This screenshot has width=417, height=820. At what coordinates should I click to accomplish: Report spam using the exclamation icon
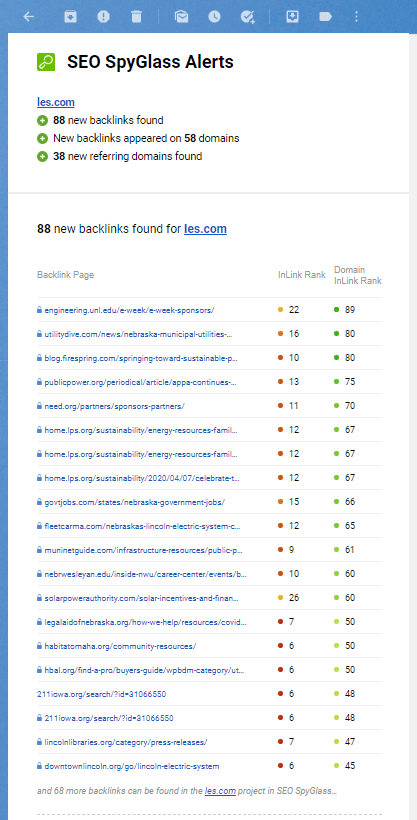[x=104, y=17]
